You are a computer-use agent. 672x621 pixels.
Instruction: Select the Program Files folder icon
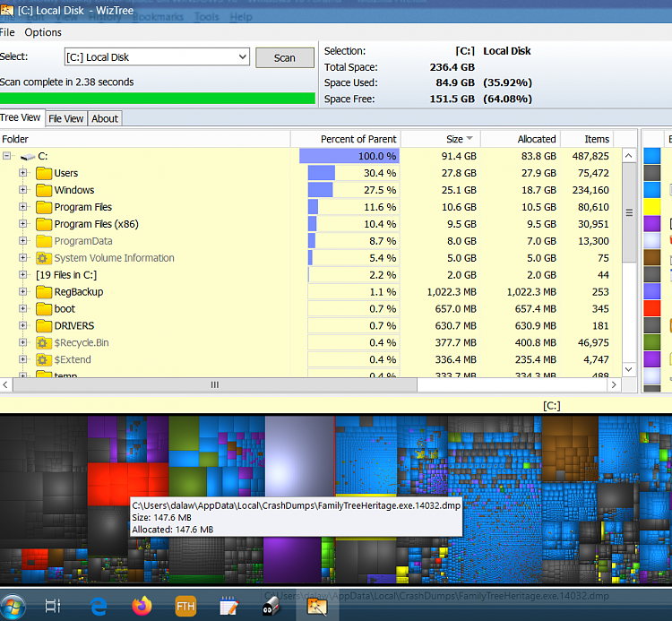pyautogui.click(x=44, y=207)
